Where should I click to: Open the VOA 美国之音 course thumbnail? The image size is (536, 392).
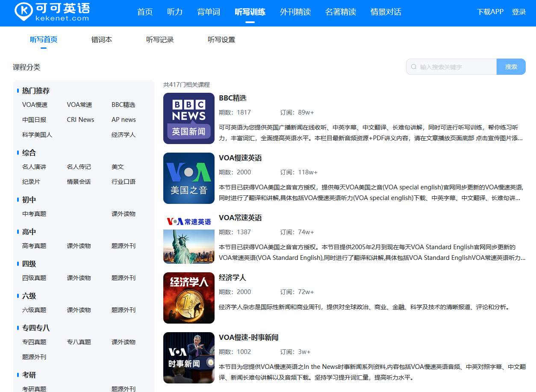pos(188,178)
